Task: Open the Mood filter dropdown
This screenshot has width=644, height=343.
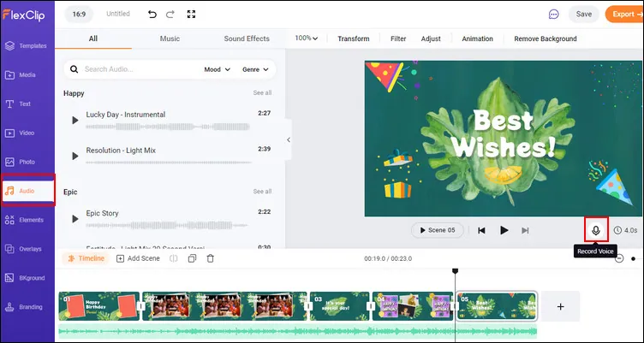Action: pyautogui.click(x=217, y=69)
